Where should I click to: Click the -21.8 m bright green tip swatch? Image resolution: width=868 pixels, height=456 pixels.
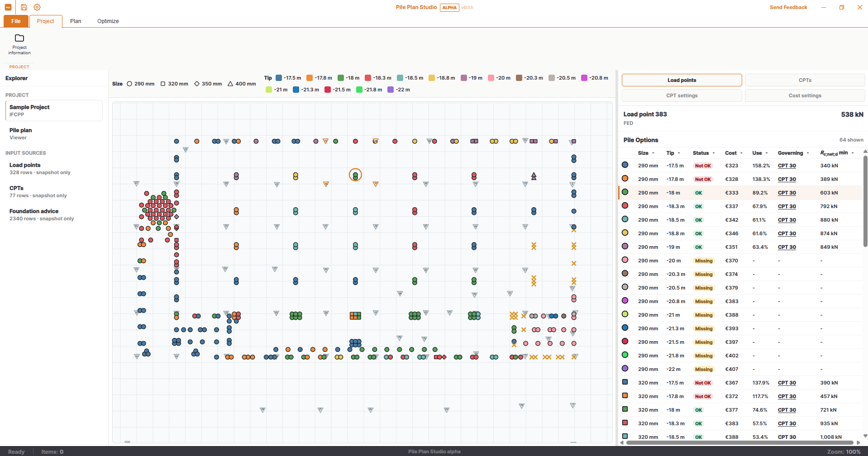pos(359,90)
